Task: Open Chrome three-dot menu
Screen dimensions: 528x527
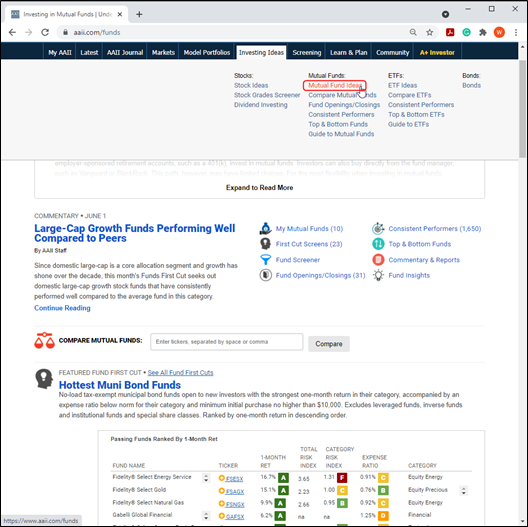Action: click(x=516, y=32)
